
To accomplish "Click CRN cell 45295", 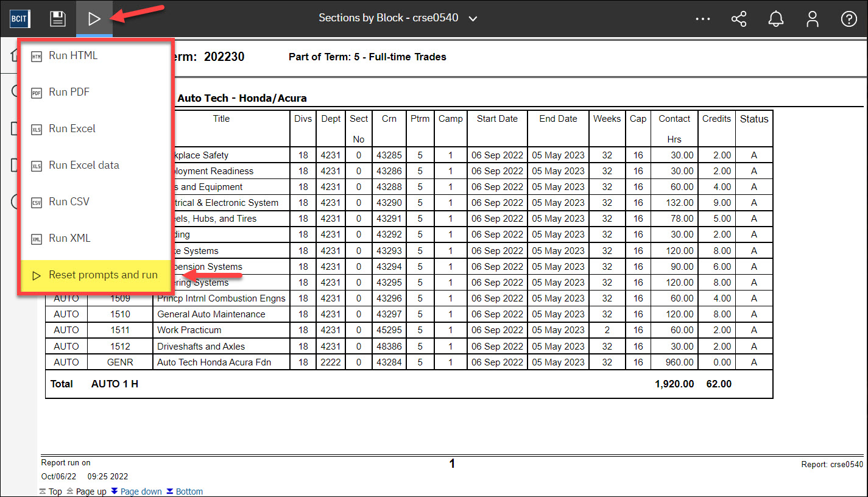I will pyautogui.click(x=389, y=330).
